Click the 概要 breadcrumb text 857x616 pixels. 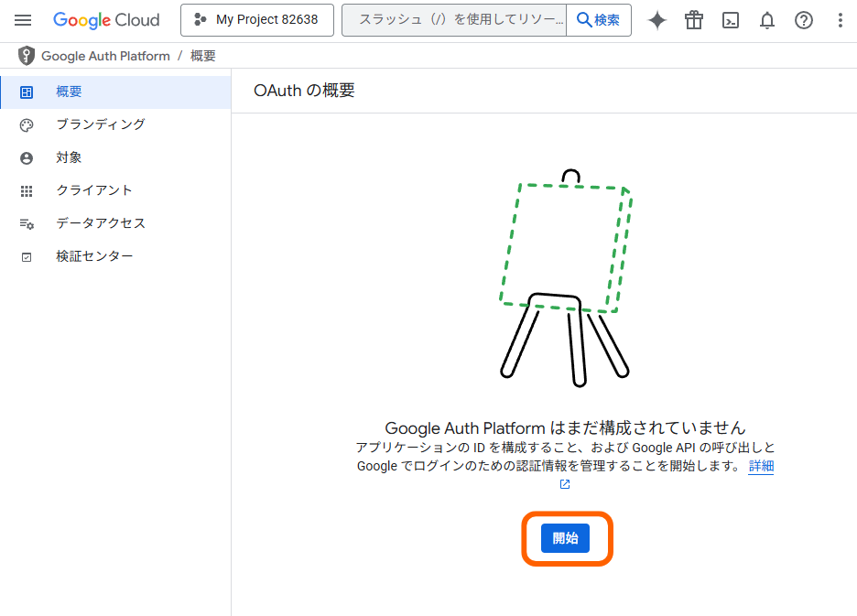(x=202, y=56)
